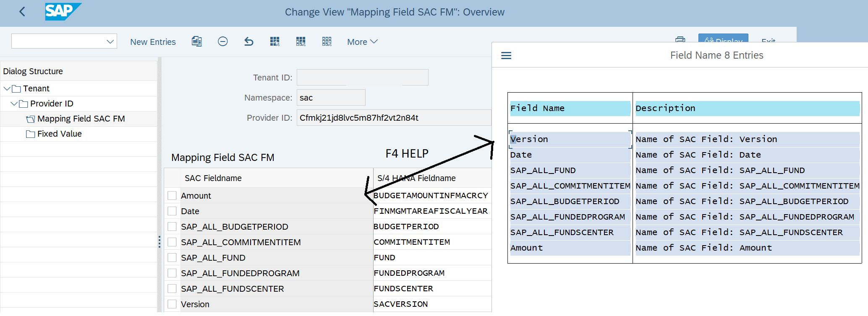Select the SAP_ALL_FUNDSCENTER row checkbox
The width and height of the screenshot is (868, 316).
(172, 289)
